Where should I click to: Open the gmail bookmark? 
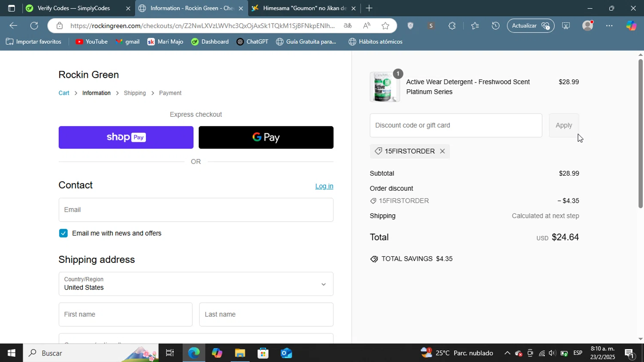128,42
